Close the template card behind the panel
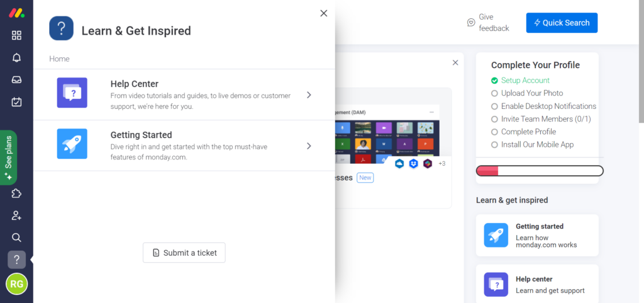Screen dimensions: 644x303 coord(455,62)
